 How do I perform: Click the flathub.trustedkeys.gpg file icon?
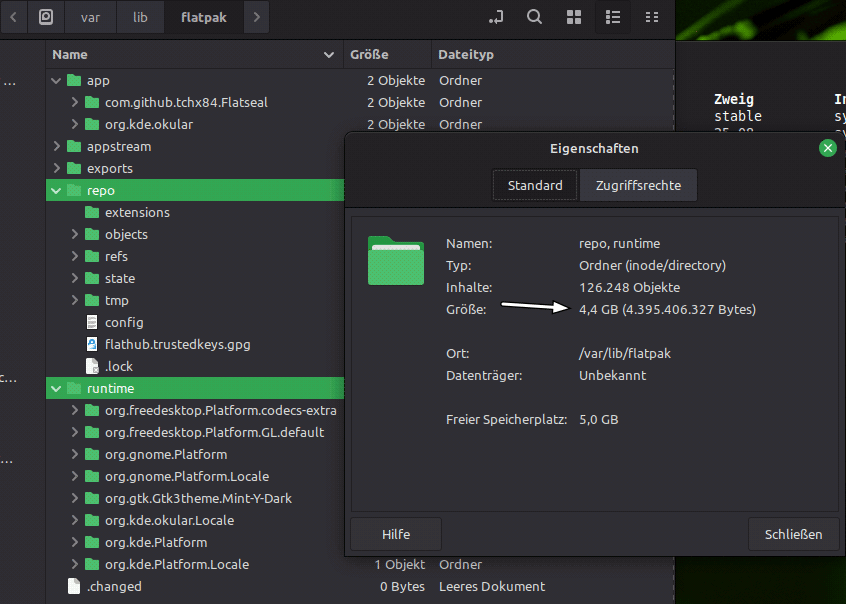click(92, 344)
